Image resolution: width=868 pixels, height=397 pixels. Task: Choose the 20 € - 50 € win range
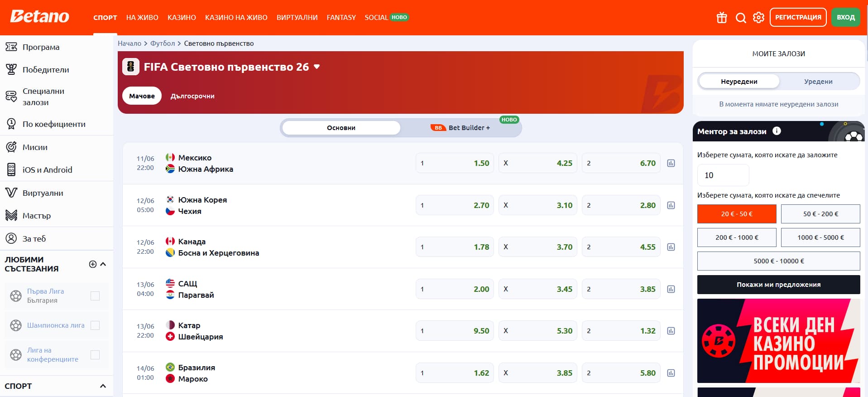pos(737,214)
